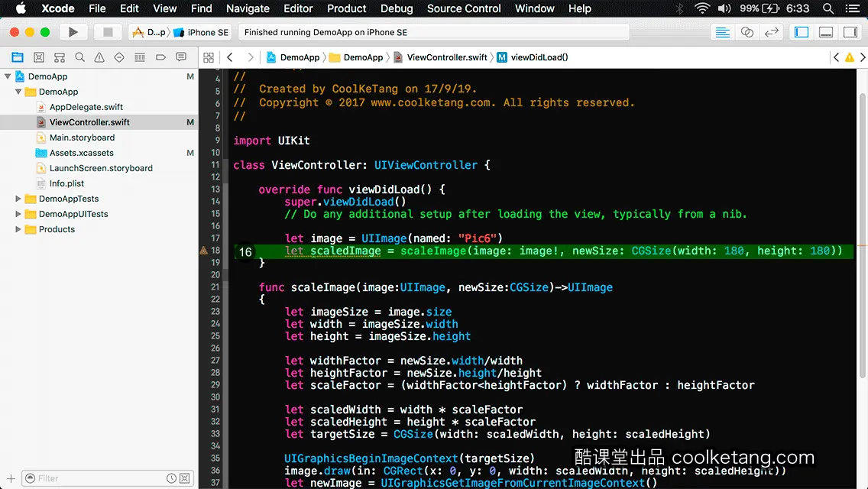Image resolution: width=868 pixels, height=489 pixels.
Task: Open Info.plist
Action: point(66,183)
